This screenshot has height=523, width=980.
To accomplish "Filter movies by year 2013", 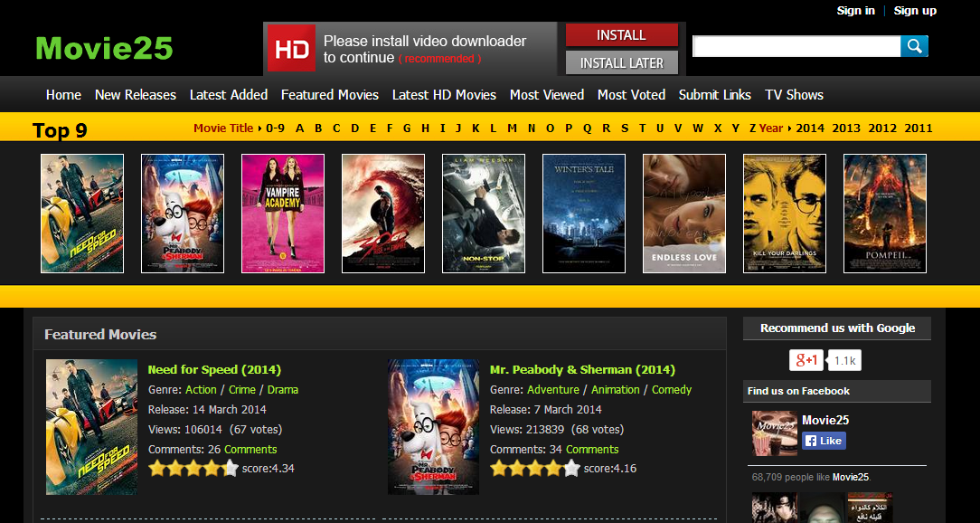I will tap(846, 128).
